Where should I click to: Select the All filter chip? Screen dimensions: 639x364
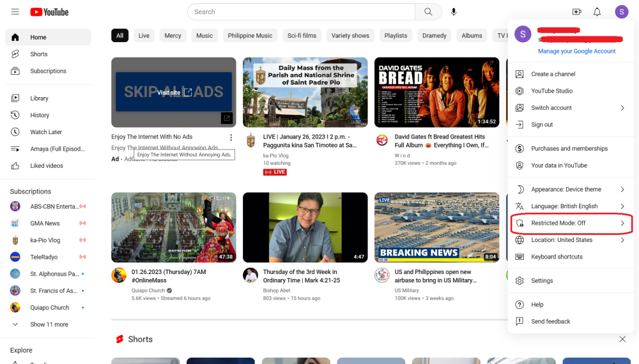click(120, 35)
